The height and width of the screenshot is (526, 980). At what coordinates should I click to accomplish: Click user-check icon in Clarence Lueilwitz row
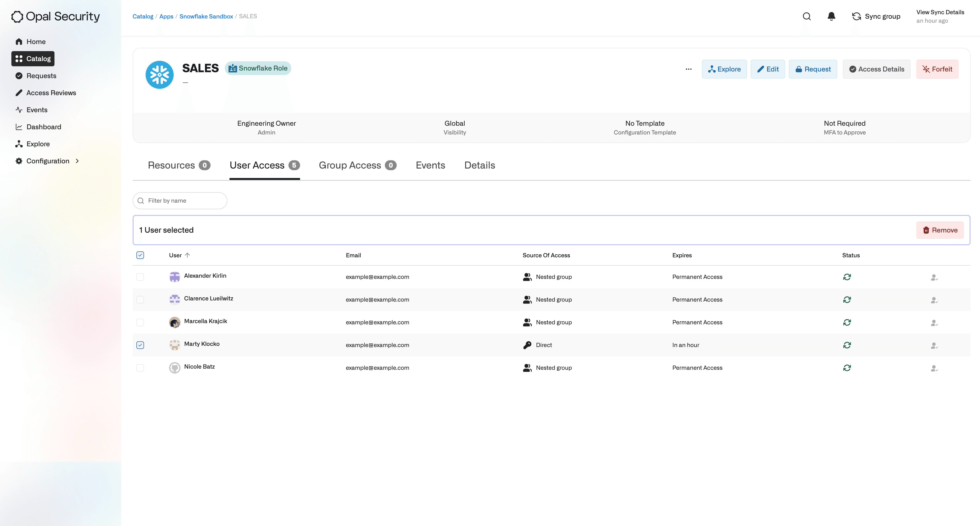tap(934, 300)
